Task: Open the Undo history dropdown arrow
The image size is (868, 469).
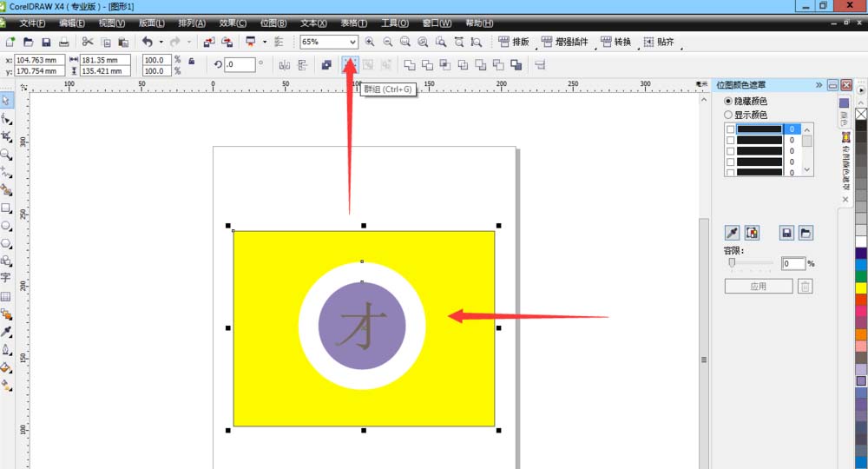Action: [161, 42]
